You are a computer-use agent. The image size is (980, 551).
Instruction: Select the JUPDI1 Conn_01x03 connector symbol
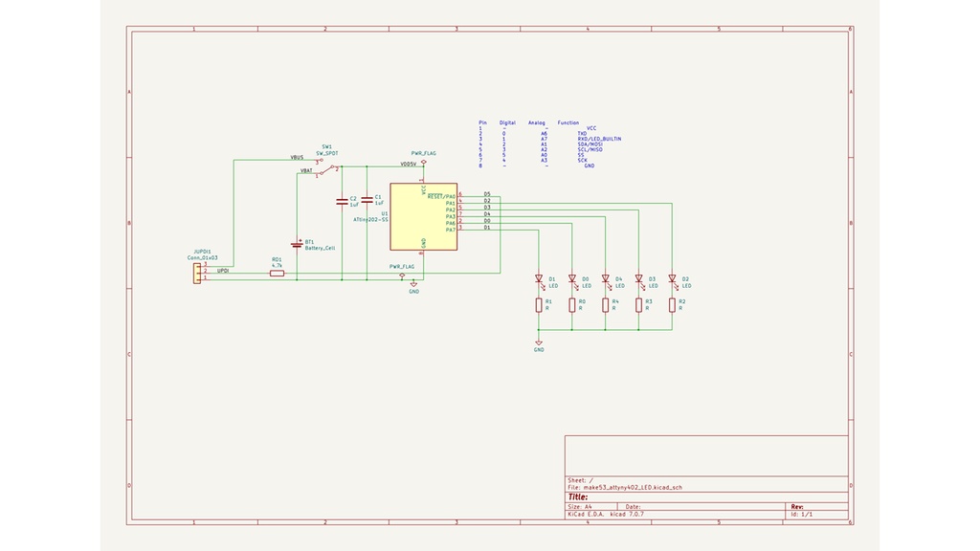point(197,271)
